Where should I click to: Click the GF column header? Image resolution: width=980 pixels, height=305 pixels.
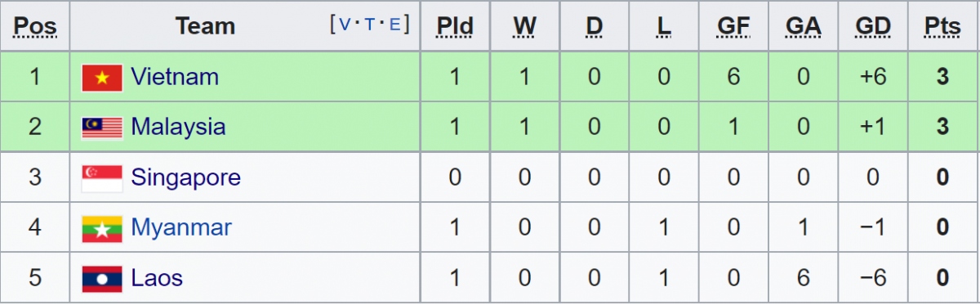coord(733,27)
